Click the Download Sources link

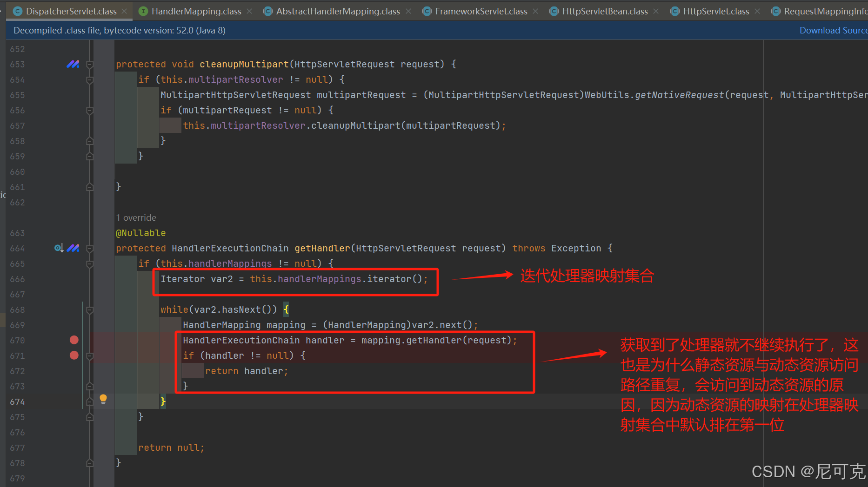point(833,30)
